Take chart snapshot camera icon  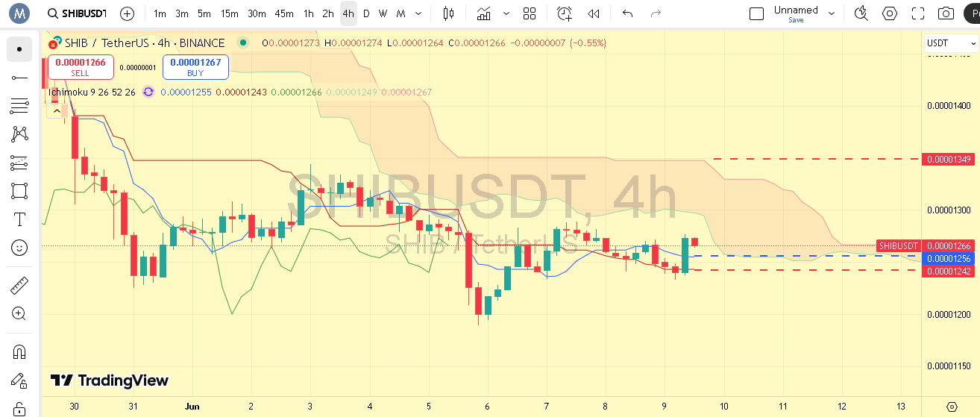[x=946, y=13]
